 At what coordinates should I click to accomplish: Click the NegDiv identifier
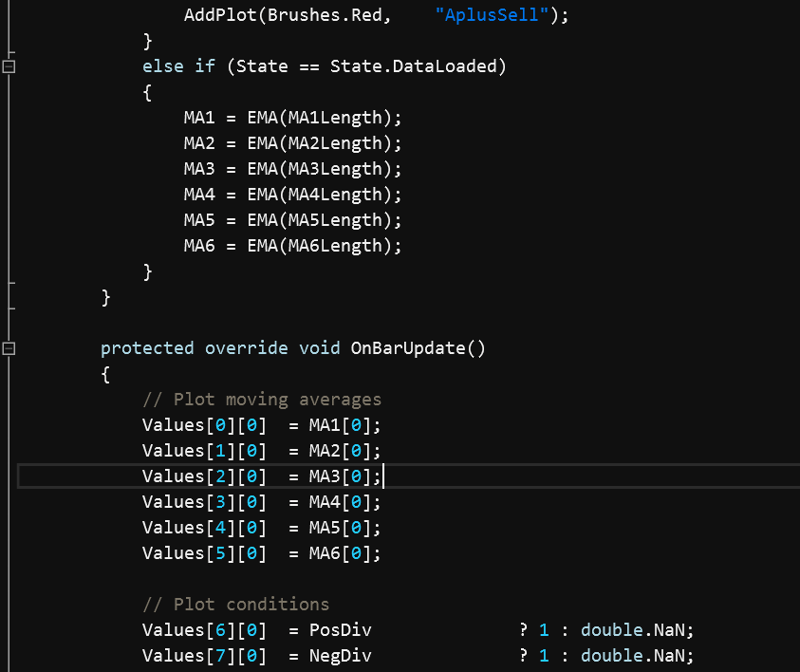pyautogui.click(x=340, y=656)
